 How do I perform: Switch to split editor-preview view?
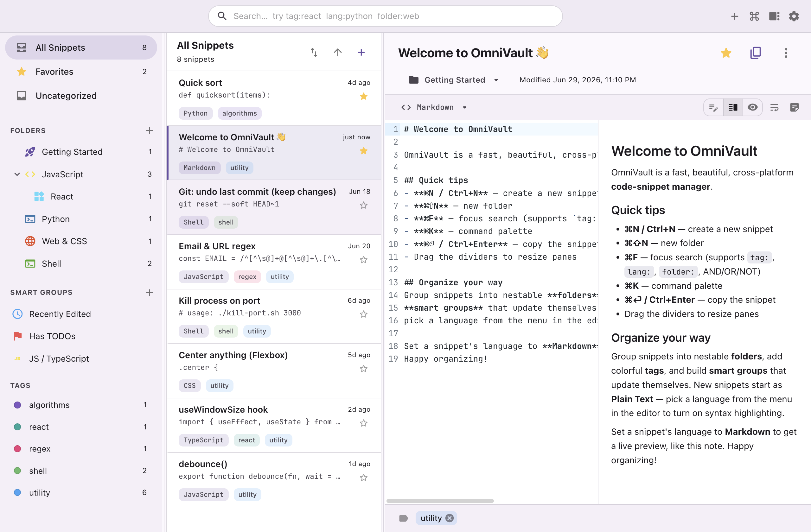[733, 107]
